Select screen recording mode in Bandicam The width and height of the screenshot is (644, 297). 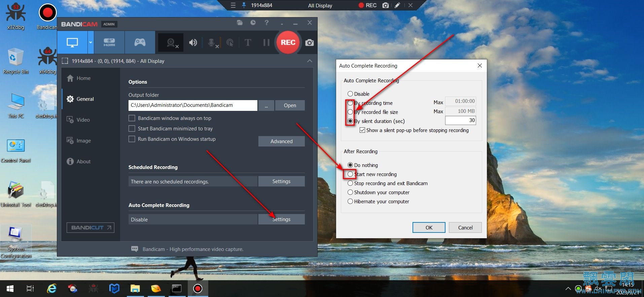72,42
